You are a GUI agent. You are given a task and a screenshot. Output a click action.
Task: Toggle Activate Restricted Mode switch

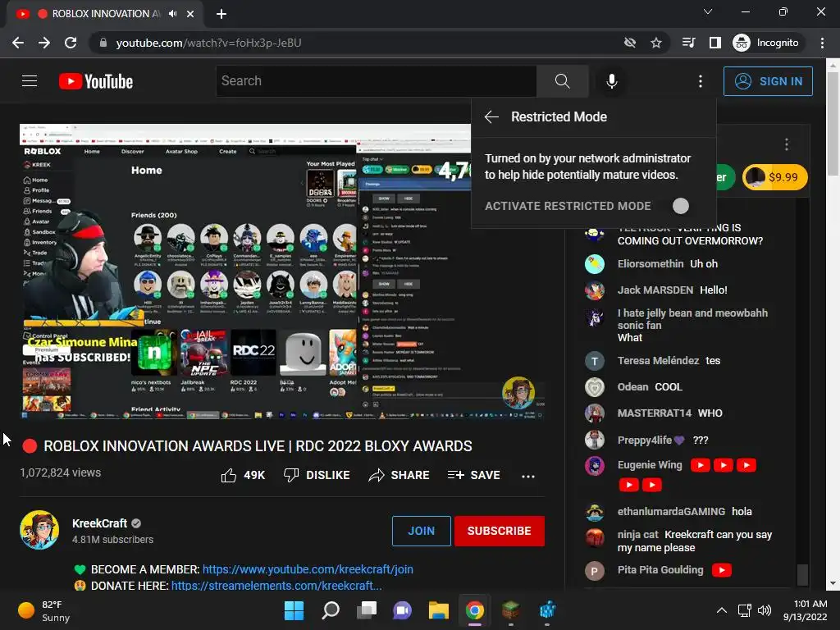pos(680,206)
